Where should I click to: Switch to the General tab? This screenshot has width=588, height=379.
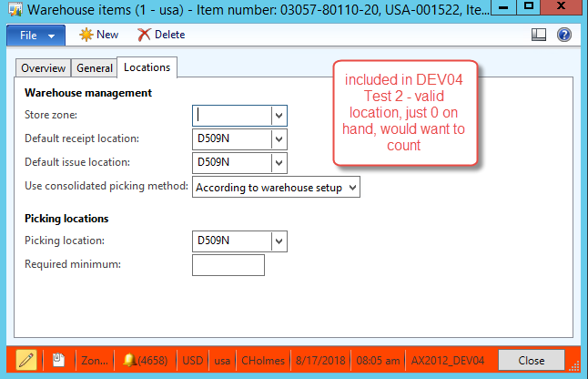94,68
